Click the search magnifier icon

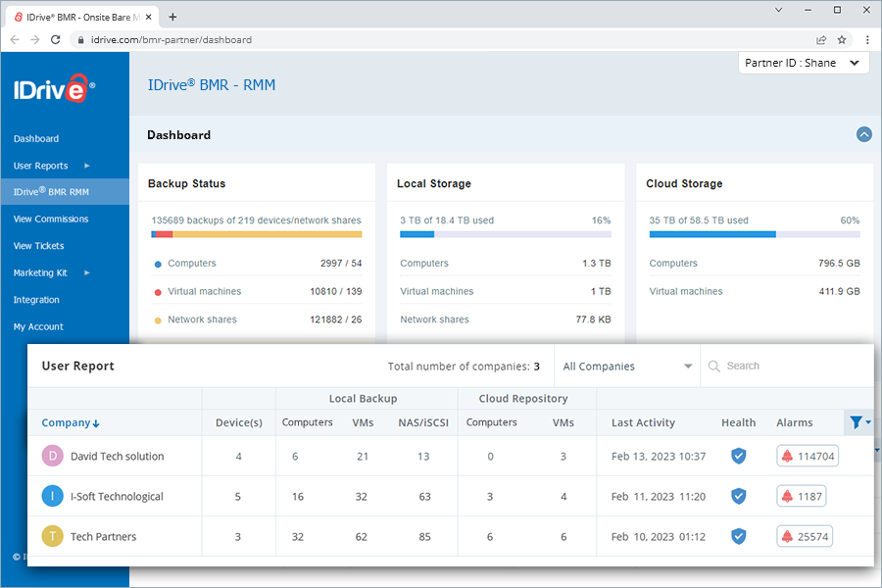tap(713, 367)
